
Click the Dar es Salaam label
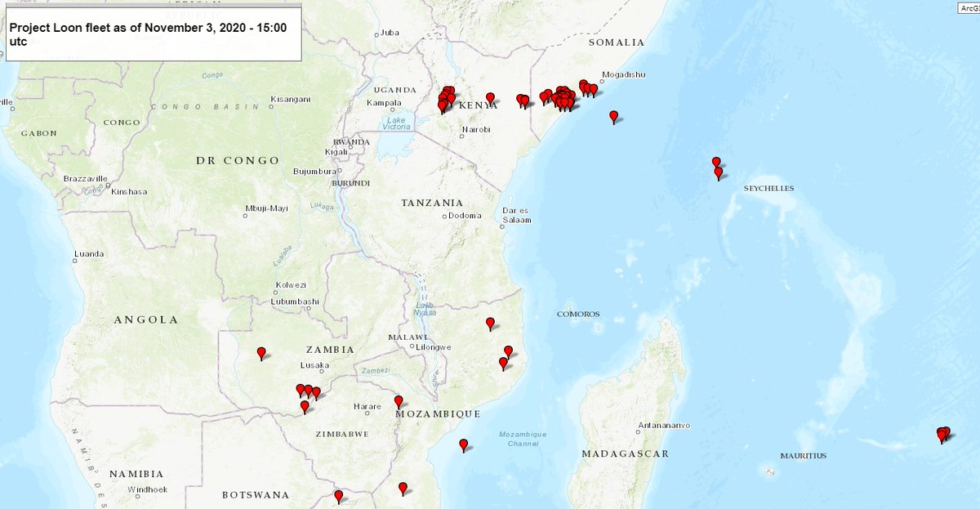click(516, 216)
